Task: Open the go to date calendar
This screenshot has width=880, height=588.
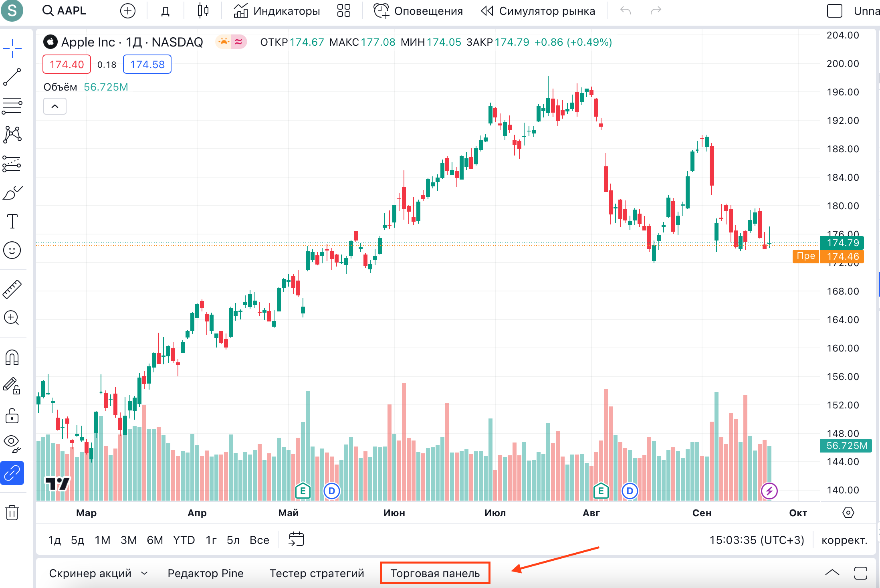Action: pos(296,540)
